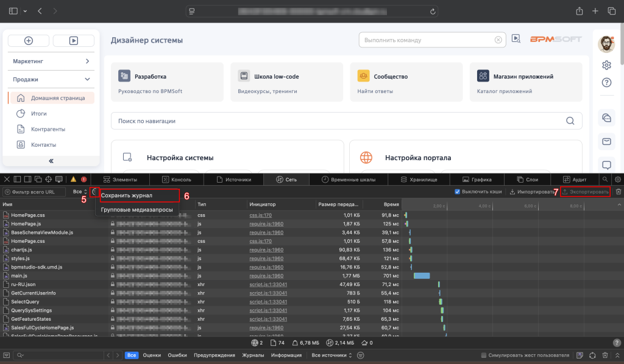Click the run process play button in left panel

(74, 41)
